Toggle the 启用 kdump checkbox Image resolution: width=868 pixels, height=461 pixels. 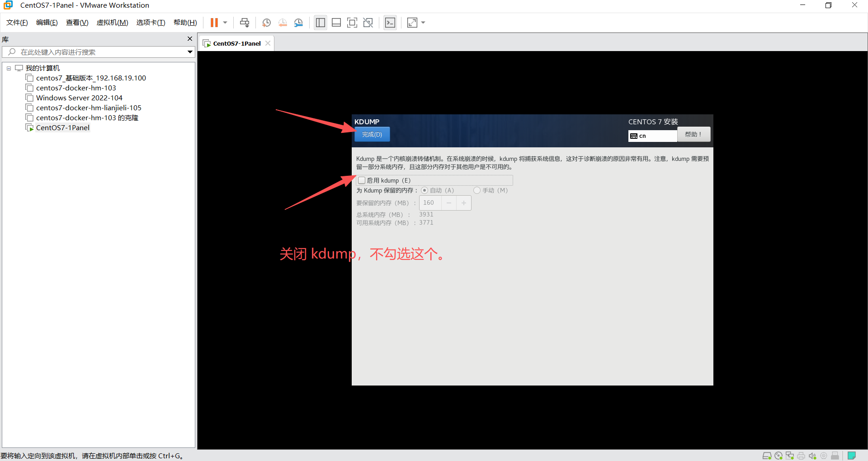(362, 180)
